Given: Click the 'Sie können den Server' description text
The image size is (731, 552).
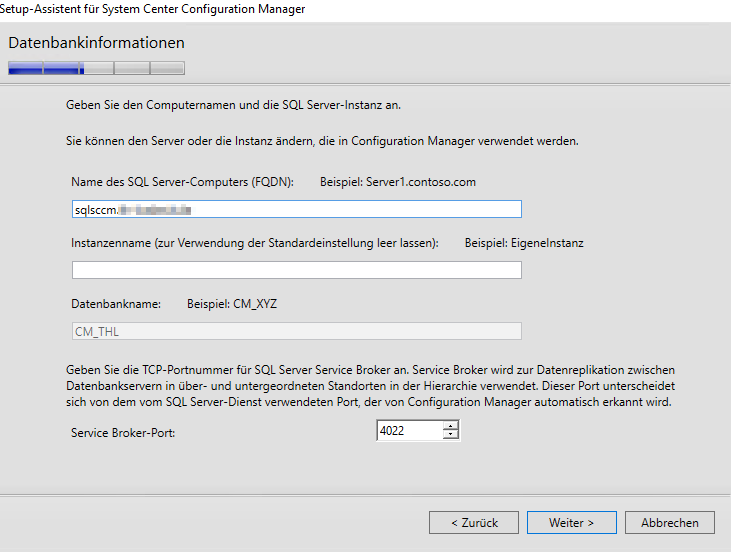Looking at the screenshot, I should [322, 141].
